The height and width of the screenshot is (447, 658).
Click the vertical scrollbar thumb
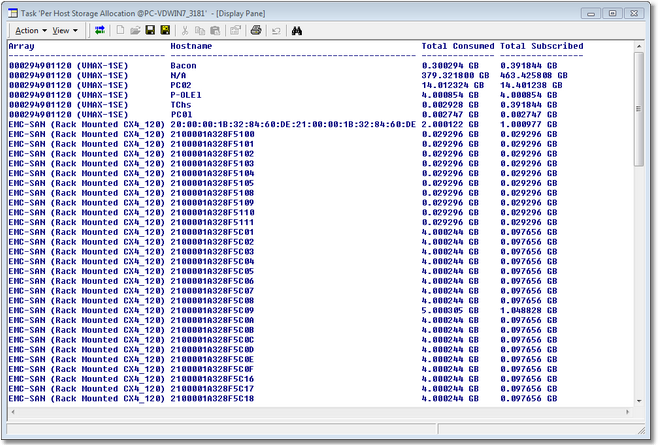pyautogui.click(x=639, y=109)
